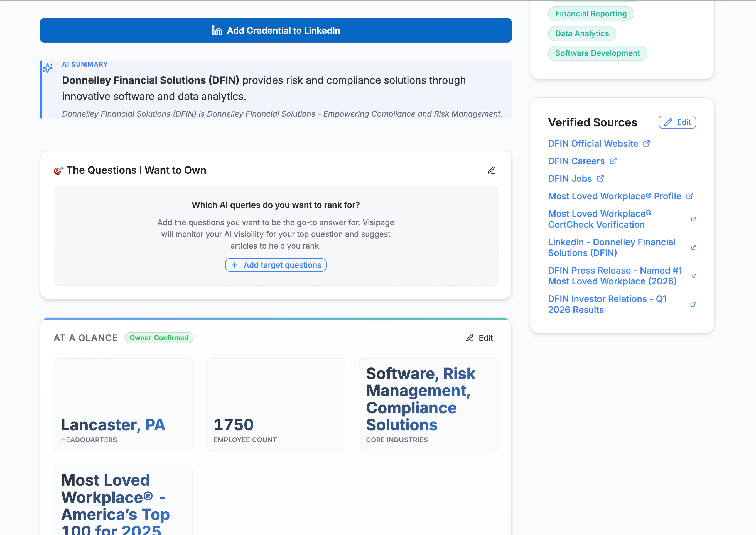This screenshot has width=756, height=535.
Task: Open the DFIN Official Website link
Action: (x=593, y=143)
